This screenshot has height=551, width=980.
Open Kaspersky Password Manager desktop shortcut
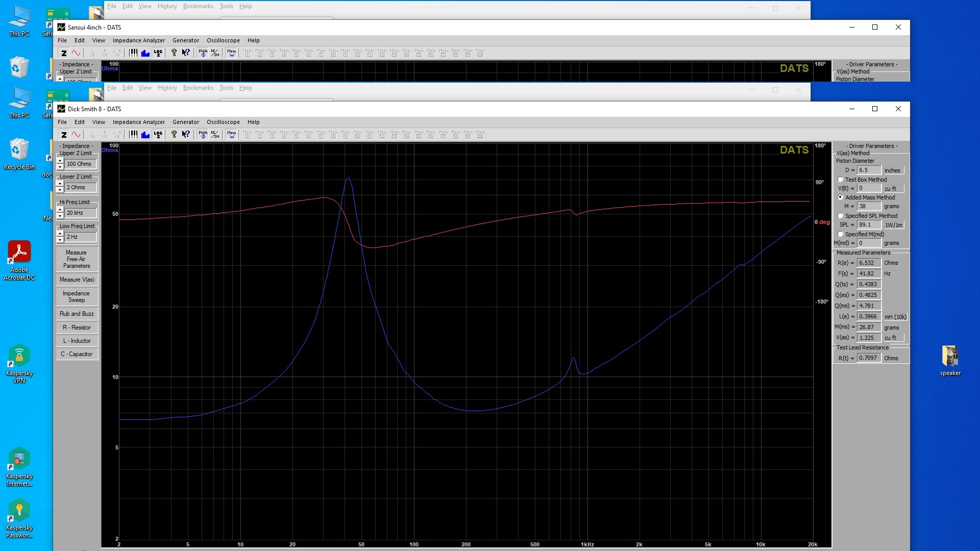(19, 518)
